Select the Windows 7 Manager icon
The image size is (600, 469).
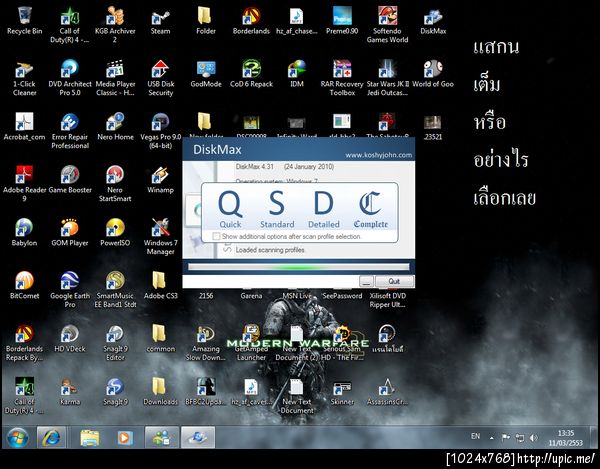click(161, 236)
